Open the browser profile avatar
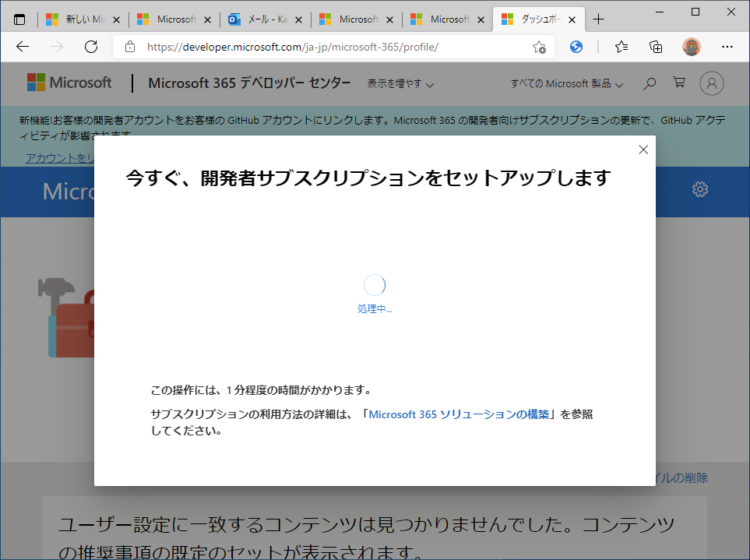This screenshot has width=750, height=560. [691, 47]
